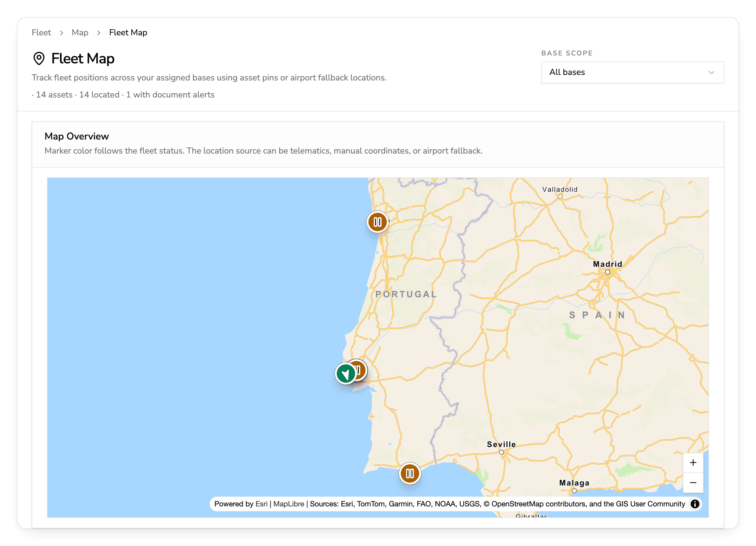Click the PORTUGAL country label
756x546 pixels.
[x=406, y=294]
